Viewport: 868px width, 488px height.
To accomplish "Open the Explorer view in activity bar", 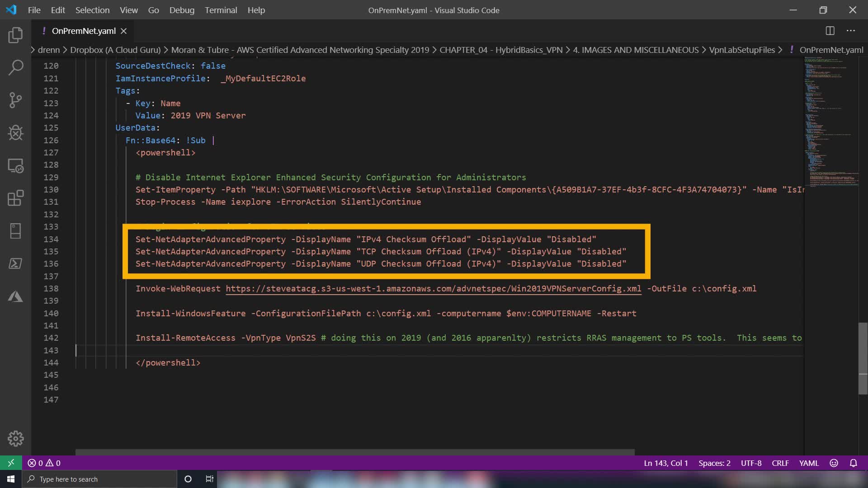I will coord(15,35).
